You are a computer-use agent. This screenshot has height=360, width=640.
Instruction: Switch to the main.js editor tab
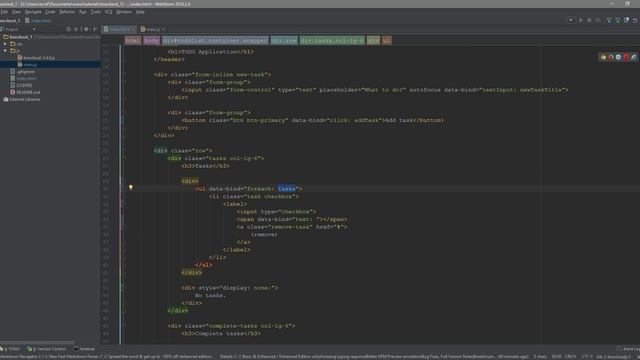(x=152, y=29)
